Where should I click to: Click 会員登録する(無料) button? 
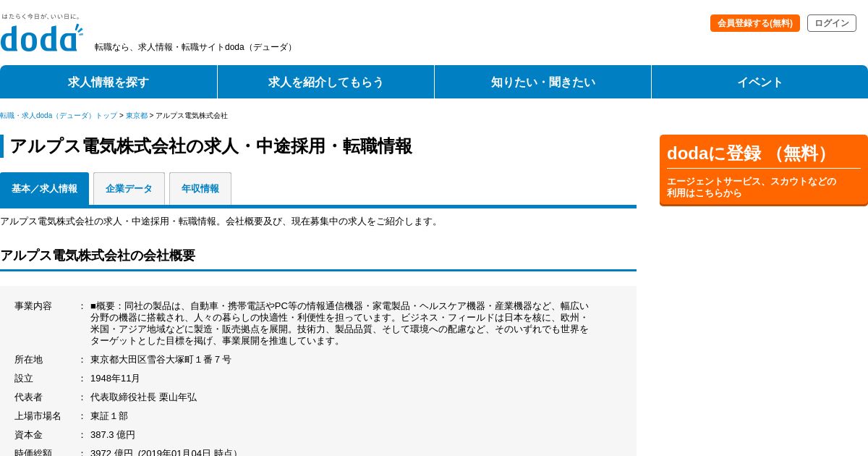755,23
